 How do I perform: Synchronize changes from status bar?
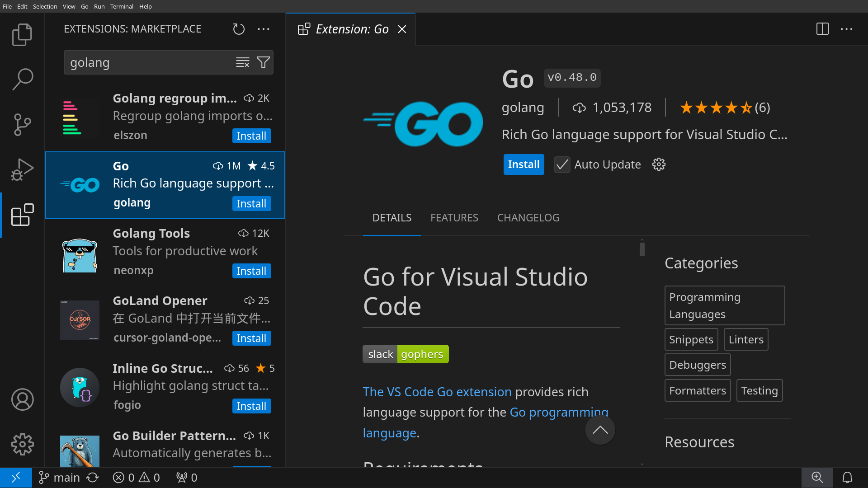(x=93, y=478)
